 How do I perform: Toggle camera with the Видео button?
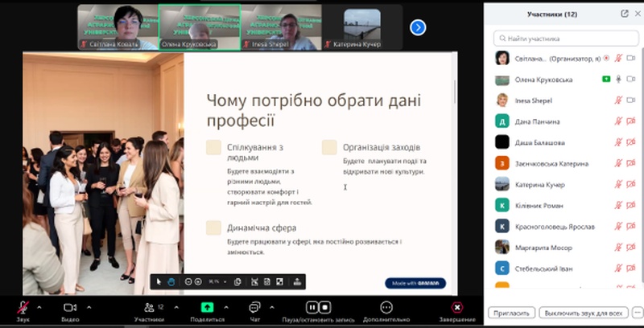70,311
